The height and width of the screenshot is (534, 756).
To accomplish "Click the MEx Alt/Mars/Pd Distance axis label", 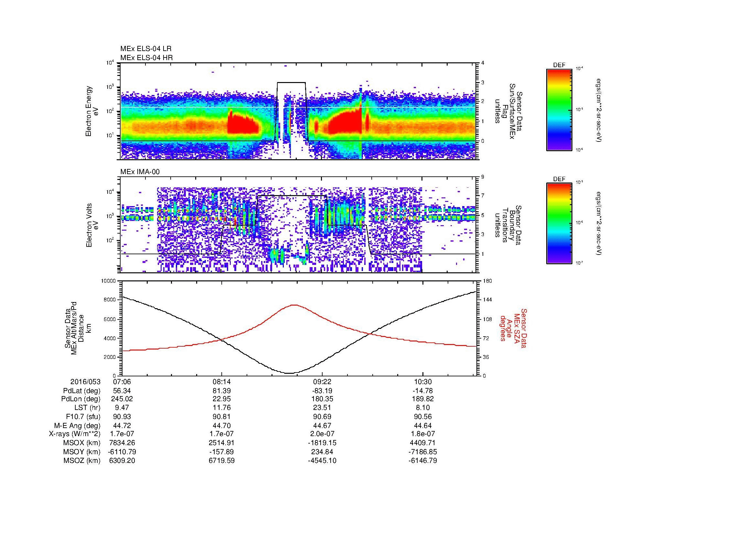I will (78, 328).
